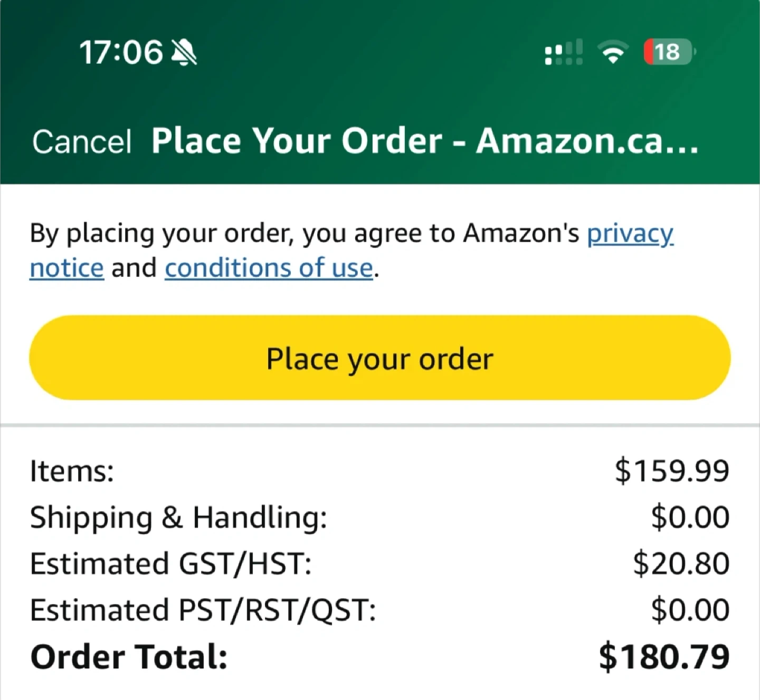Screen dimensions: 760x700
Task: Tap the Shipping & Handling label
Action: click(x=178, y=517)
